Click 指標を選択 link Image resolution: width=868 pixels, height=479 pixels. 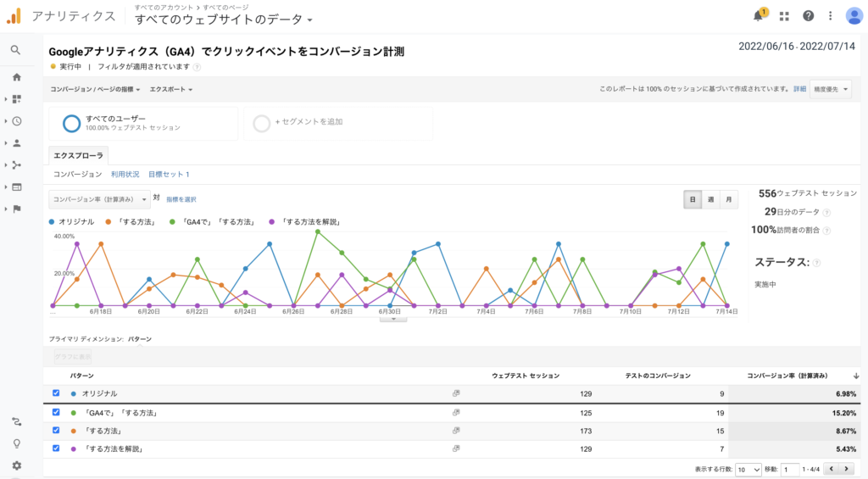point(181,199)
